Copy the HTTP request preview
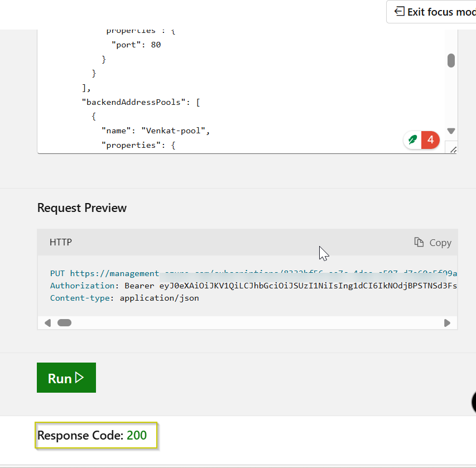Image resolution: width=476 pixels, height=468 pixels. point(433,242)
